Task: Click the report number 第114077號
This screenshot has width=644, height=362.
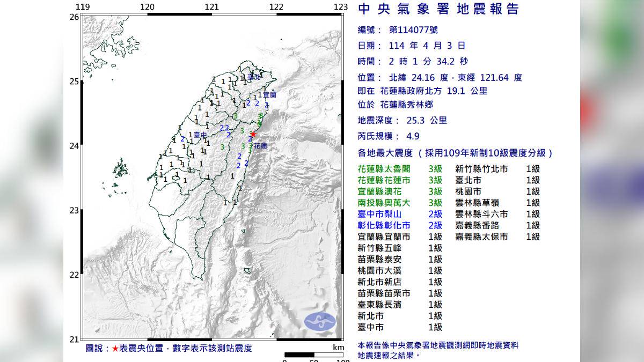Action: (x=409, y=31)
